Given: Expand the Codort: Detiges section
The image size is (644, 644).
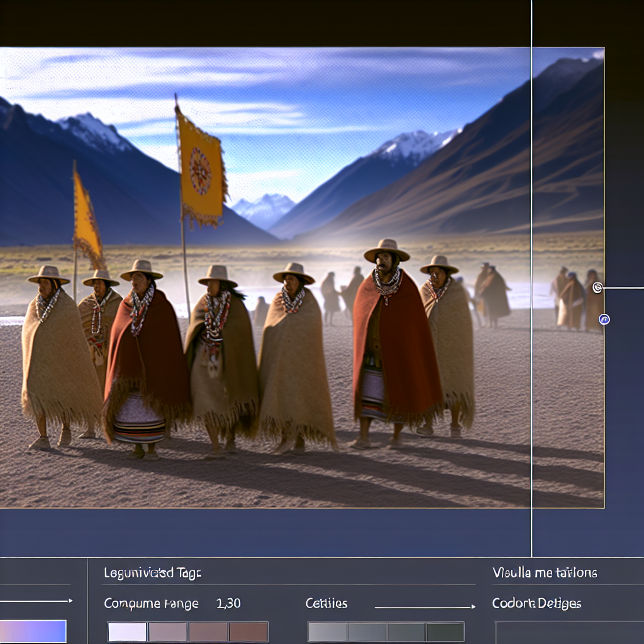Looking at the screenshot, I should pyautogui.click(x=536, y=604).
